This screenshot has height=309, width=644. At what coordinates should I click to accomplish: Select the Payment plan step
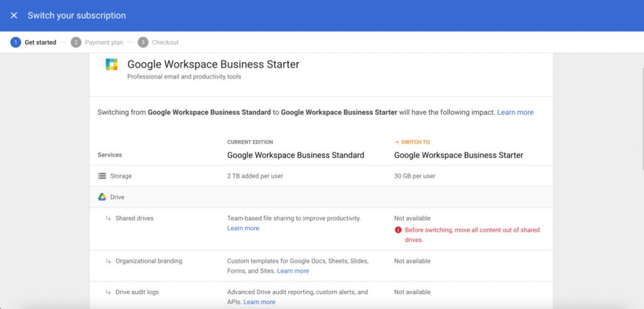tap(96, 42)
